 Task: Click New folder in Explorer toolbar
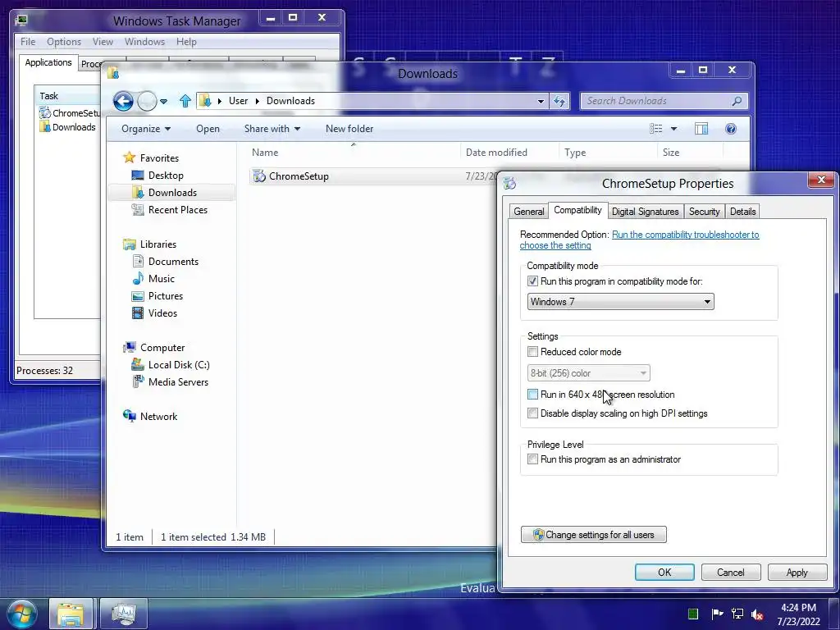(x=349, y=129)
